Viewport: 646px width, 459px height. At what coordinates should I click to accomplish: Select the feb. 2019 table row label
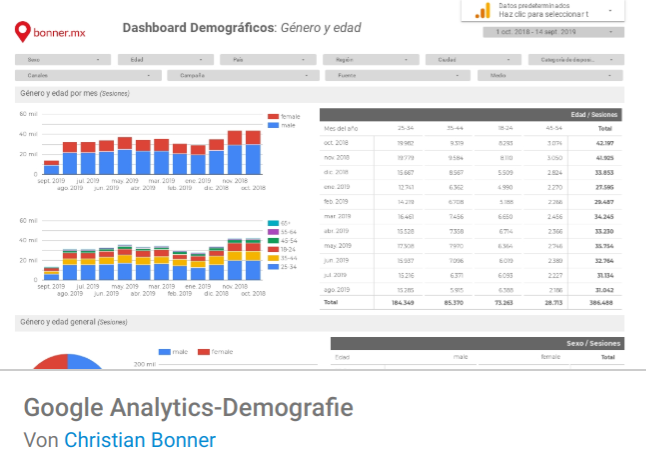tap(336, 201)
